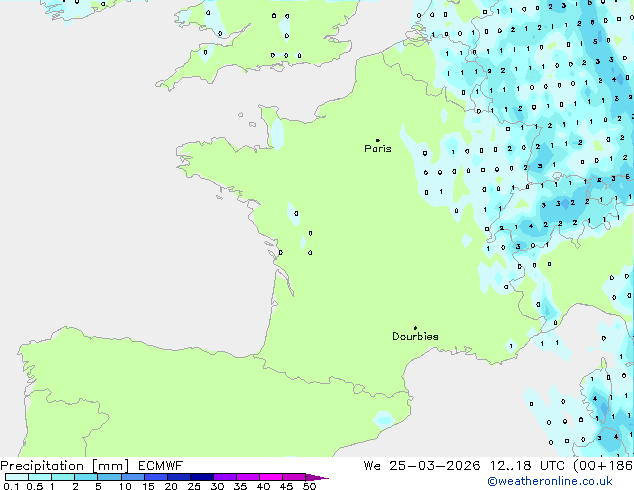Pick the 45–50 mm legend swatch

pyautogui.click(x=294, y=477)
